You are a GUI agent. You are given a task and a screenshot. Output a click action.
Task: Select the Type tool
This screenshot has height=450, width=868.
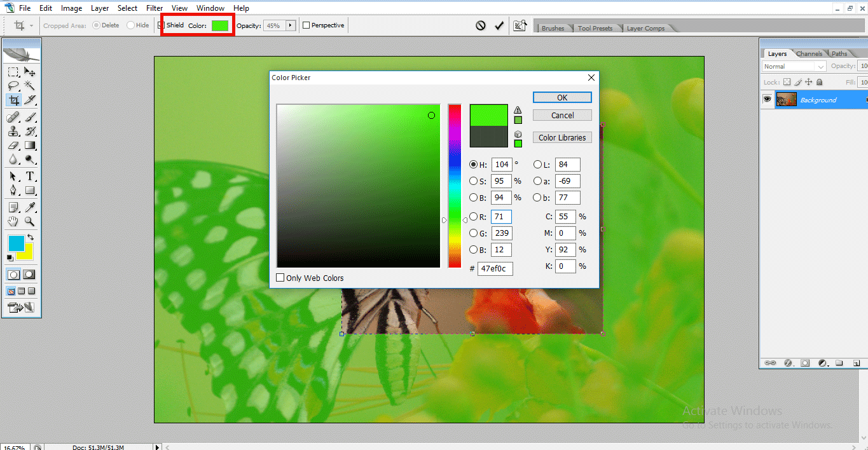29,175
